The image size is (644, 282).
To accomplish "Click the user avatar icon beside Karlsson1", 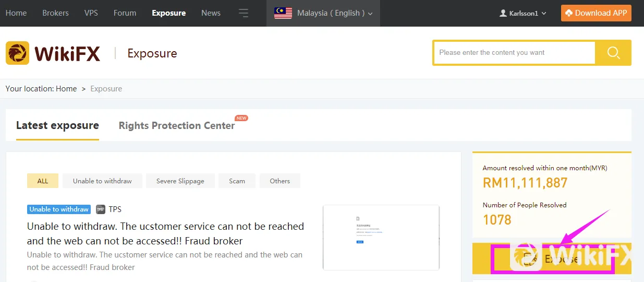I will pos(503,13).
